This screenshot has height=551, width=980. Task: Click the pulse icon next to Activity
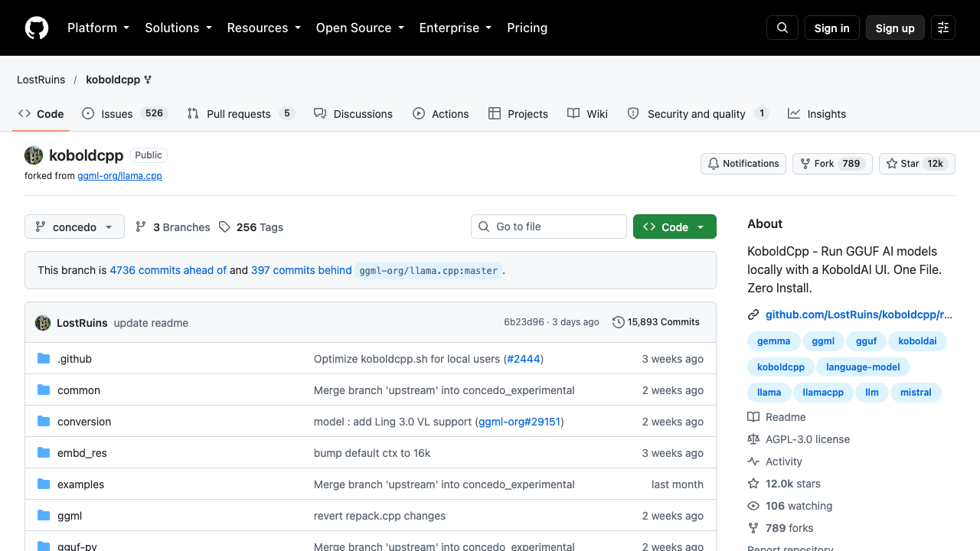point(753,461)
